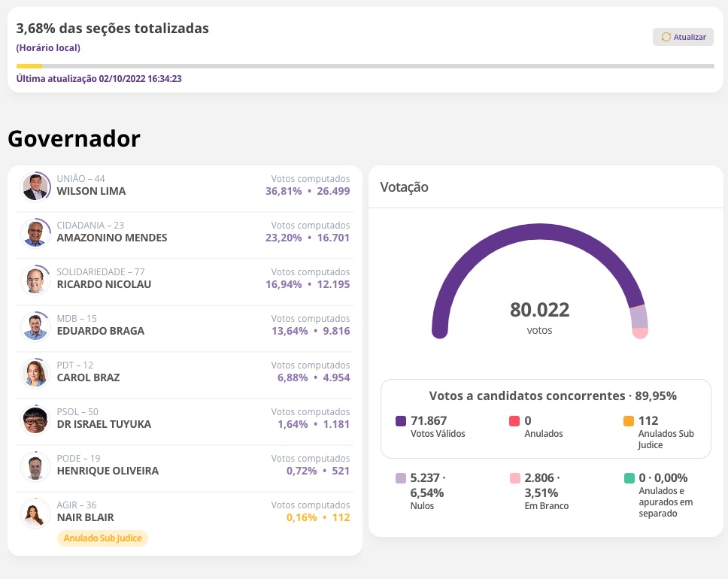Click Henrique Oliveira's candidate photo
Screen dimensions: 728x579
[x=35, y=466]
